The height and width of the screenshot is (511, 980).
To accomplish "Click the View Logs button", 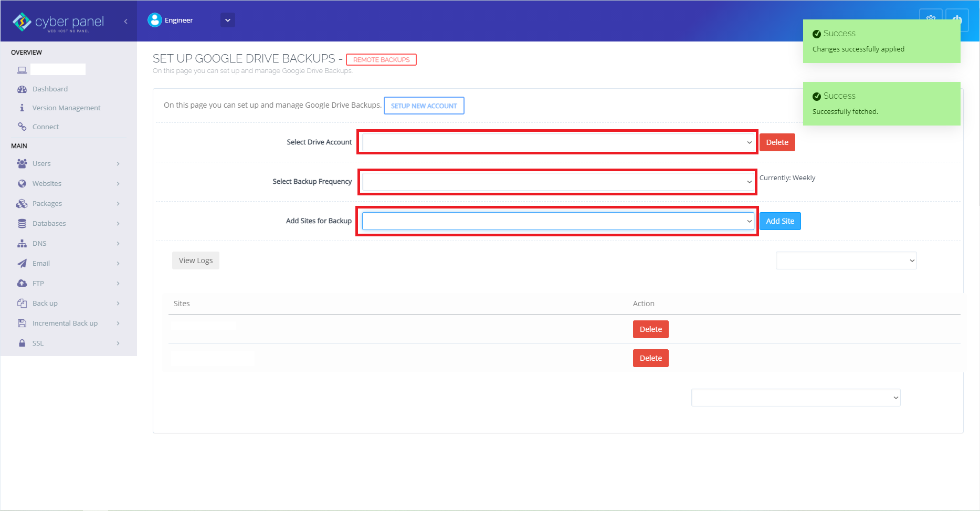I will point(196,260).
